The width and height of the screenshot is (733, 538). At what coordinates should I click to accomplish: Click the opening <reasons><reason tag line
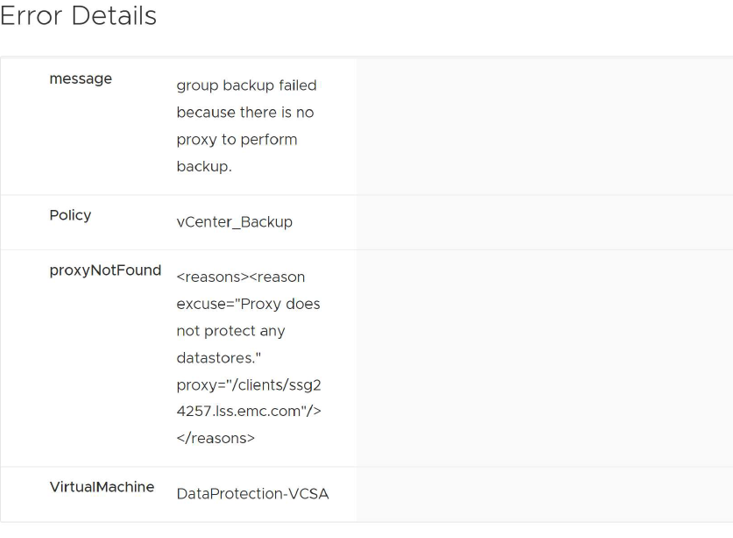point(240,277)
